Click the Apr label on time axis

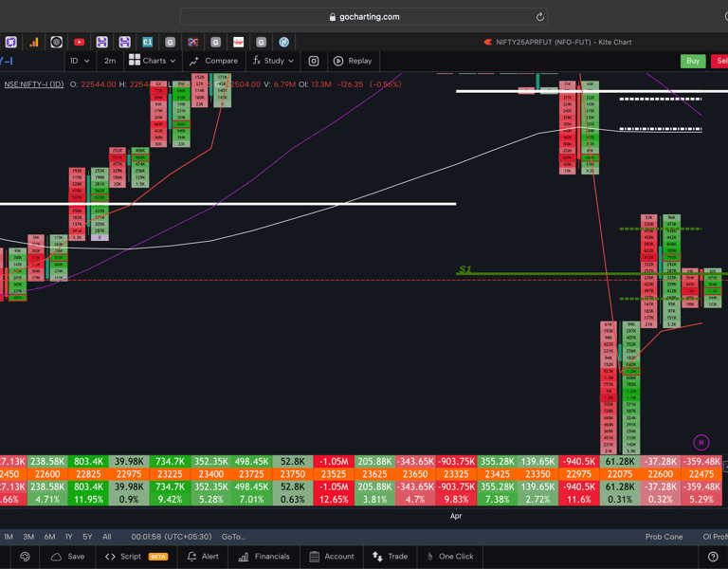456,516
